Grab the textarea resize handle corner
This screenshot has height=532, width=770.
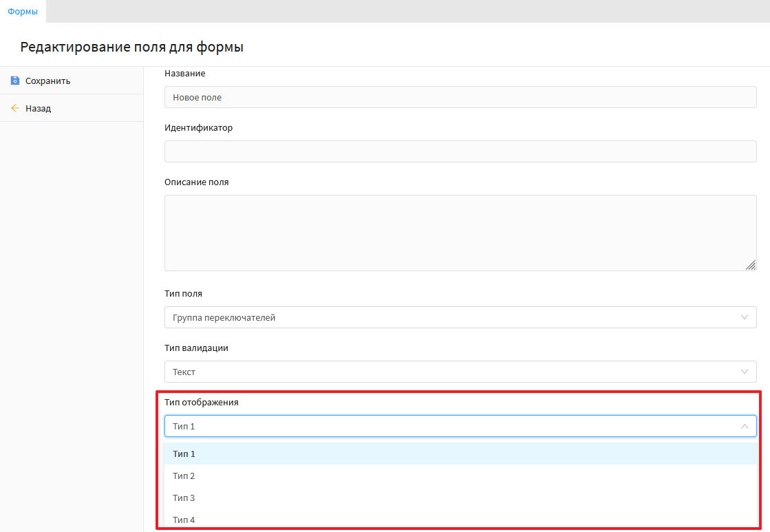pos(750,265)
